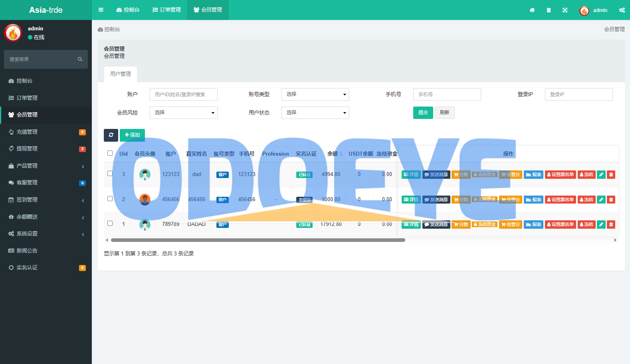The width and height of the screenshot is (630, 364).
Task: Tick the checkbox for Uid 1 row
Action: click(x=110, y=224)
